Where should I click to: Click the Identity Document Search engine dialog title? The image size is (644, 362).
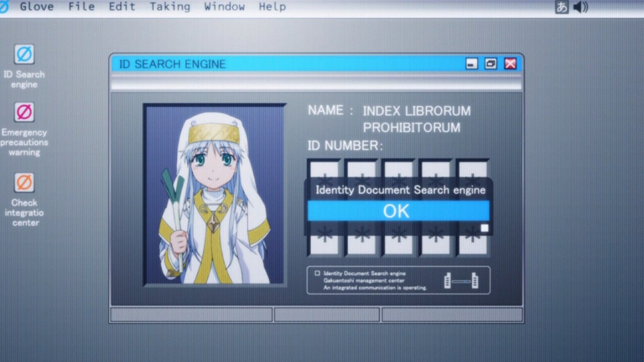pos(400,190)
